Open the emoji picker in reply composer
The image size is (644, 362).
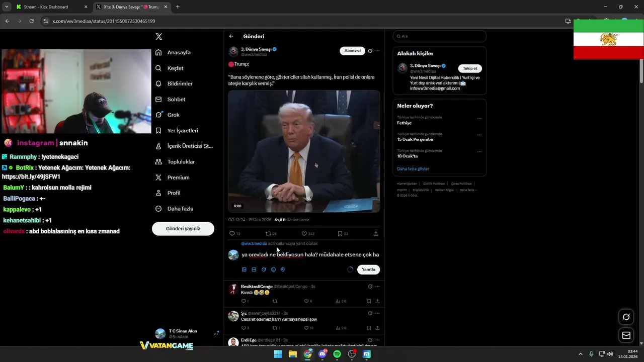coord(273,269)
